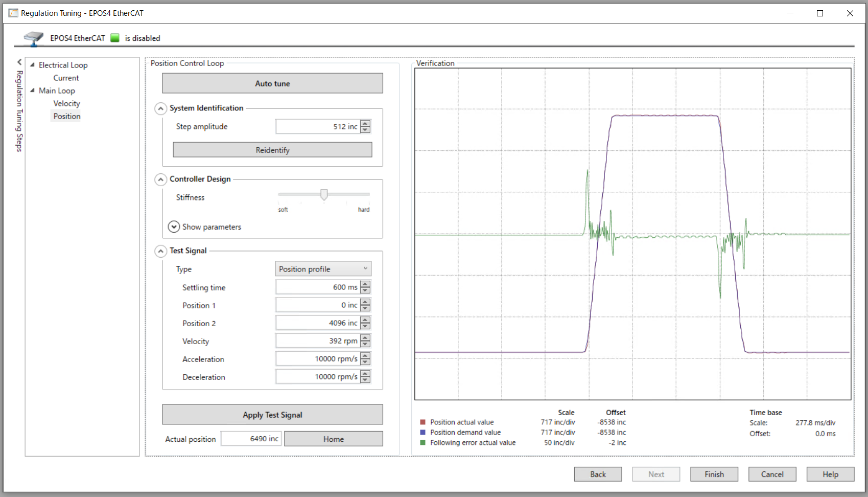
Task: Collapse the Regulation Tuning Steps side panel
Action: coord(19,62)
